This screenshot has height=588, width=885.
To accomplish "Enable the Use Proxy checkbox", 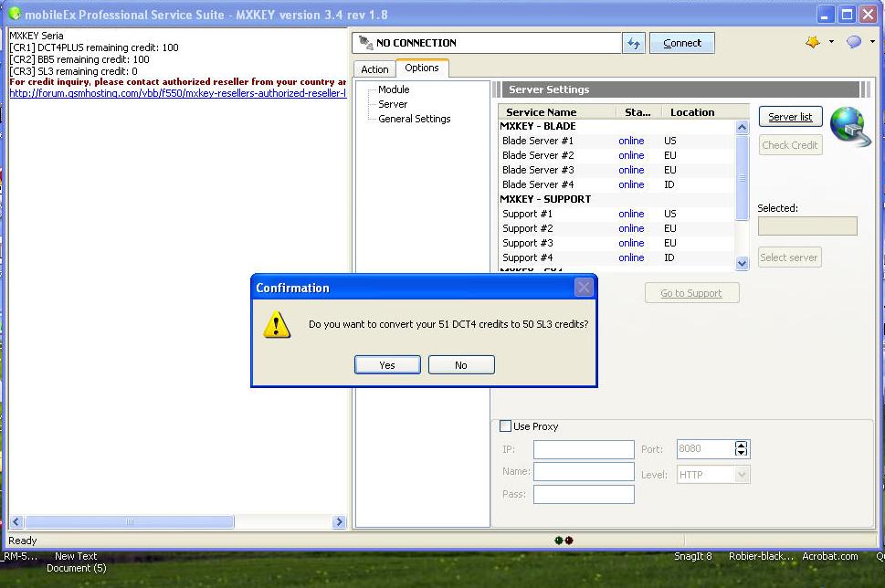I will pos(506,426).
